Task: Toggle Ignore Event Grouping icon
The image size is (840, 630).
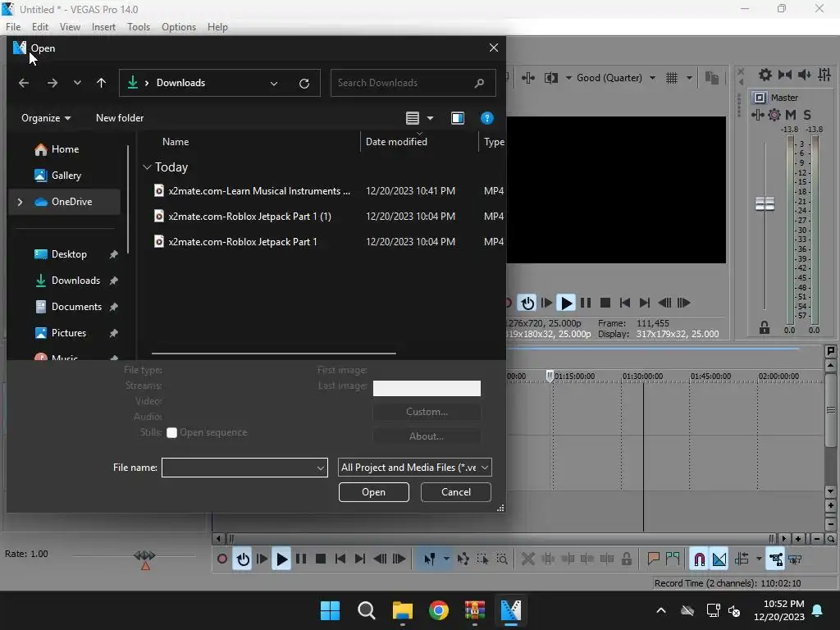Action: (x=795, y=559)
